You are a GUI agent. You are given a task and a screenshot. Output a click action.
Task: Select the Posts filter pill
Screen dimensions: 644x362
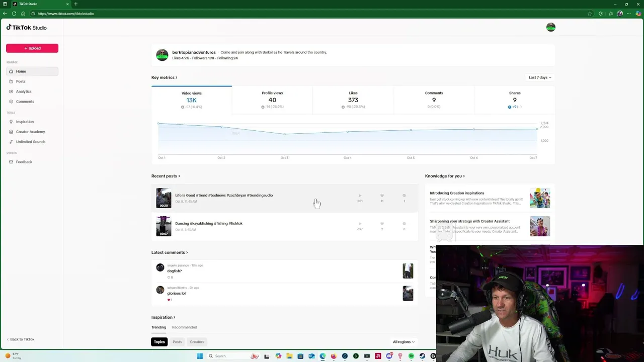coord(177,342)
